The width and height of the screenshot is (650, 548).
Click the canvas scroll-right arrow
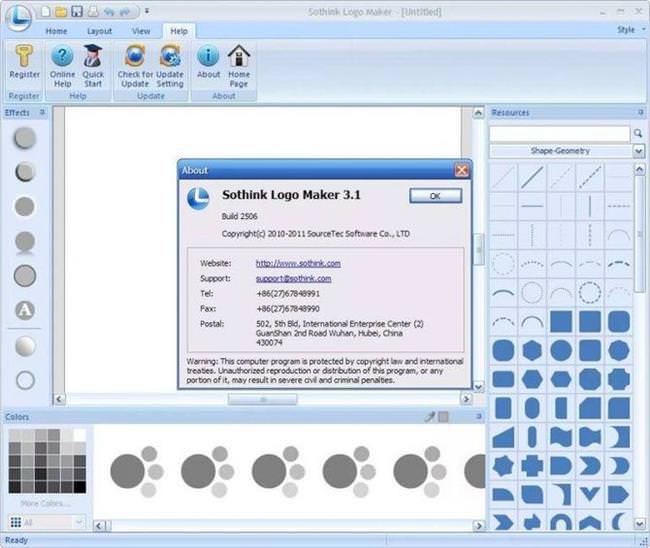pyautogui.click(x=466, y=399)
